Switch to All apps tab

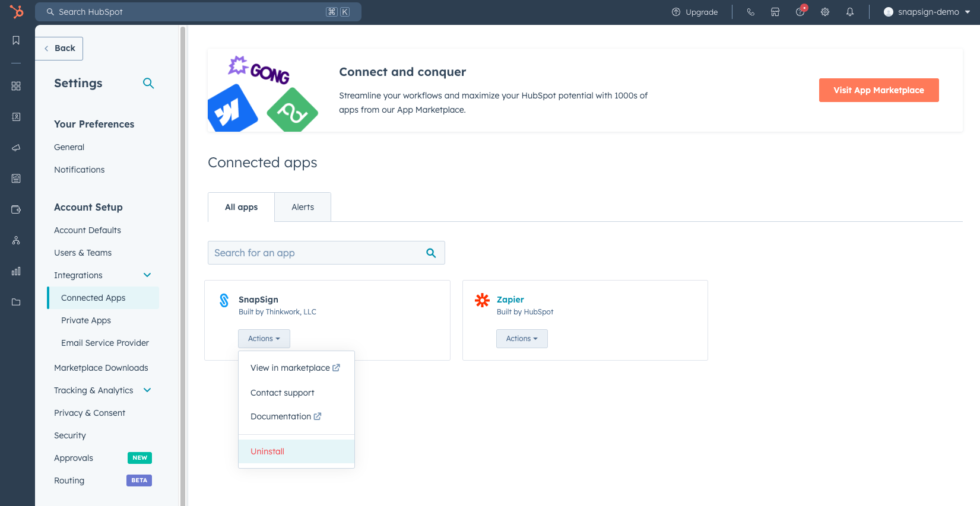pos(241,207)
